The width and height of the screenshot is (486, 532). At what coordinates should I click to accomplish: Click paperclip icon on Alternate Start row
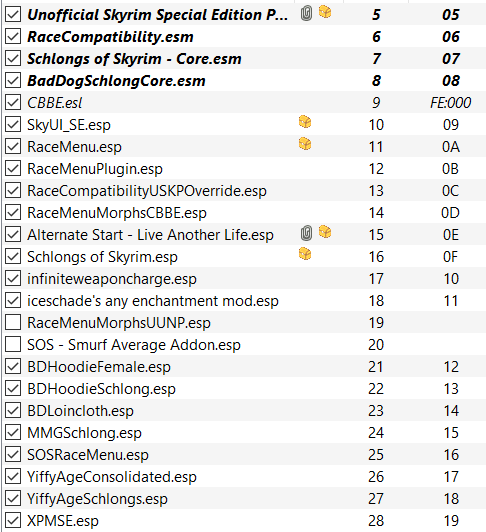point(306,234)
